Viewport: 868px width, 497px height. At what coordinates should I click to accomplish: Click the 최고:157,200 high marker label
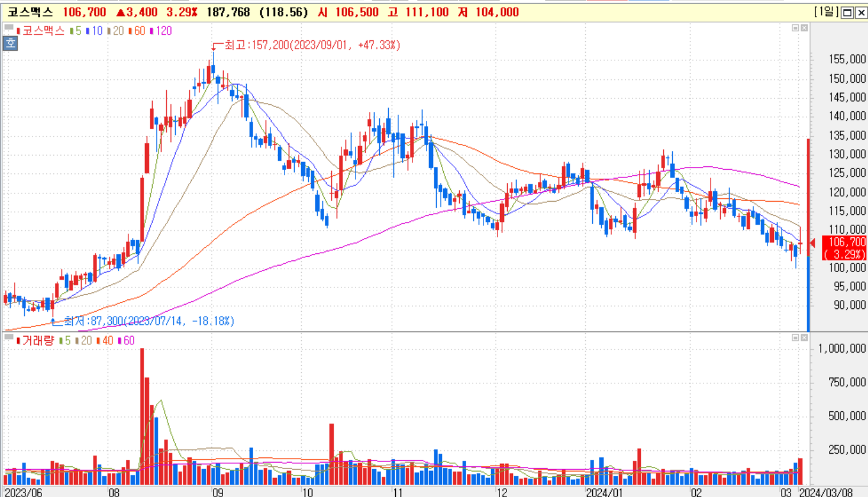point(312,45)
